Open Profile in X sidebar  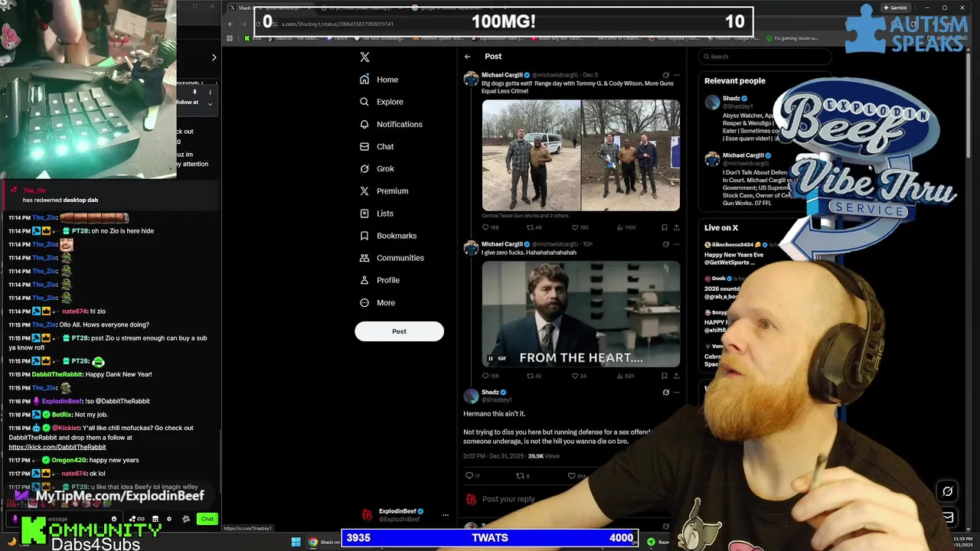tap(380, 280)
